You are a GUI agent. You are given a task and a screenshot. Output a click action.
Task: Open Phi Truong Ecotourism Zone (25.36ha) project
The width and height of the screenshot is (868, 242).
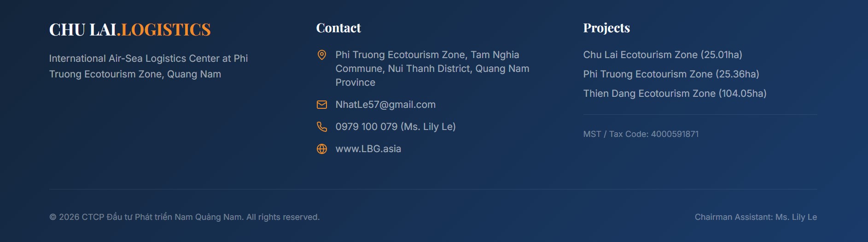click(671, 74)
